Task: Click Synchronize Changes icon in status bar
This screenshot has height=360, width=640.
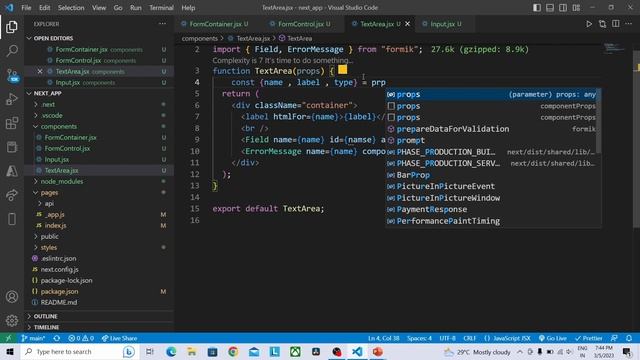Action: [57, 338]
